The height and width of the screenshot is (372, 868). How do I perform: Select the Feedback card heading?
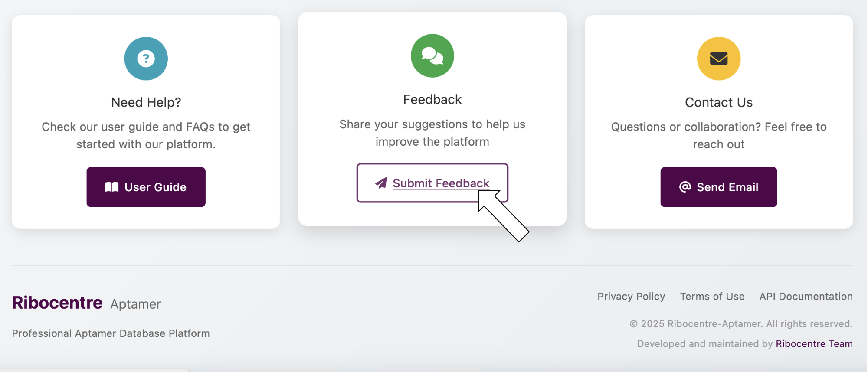(432, 100)
